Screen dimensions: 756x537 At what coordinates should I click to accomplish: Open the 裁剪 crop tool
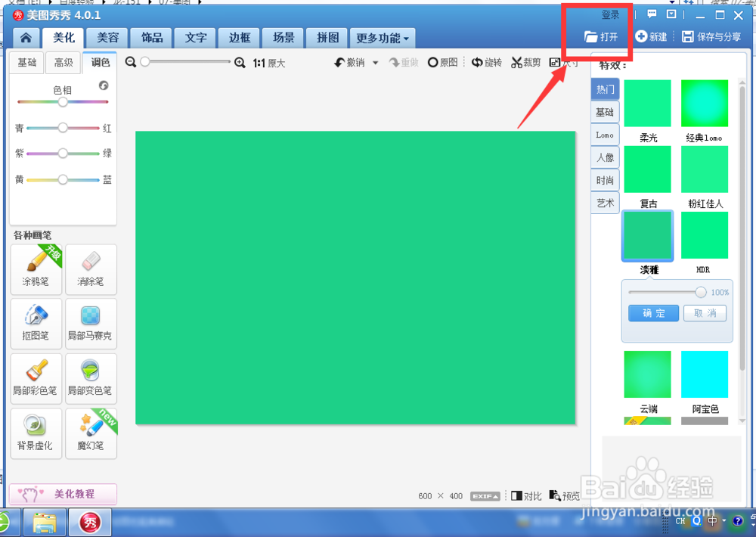click(525, 62)
